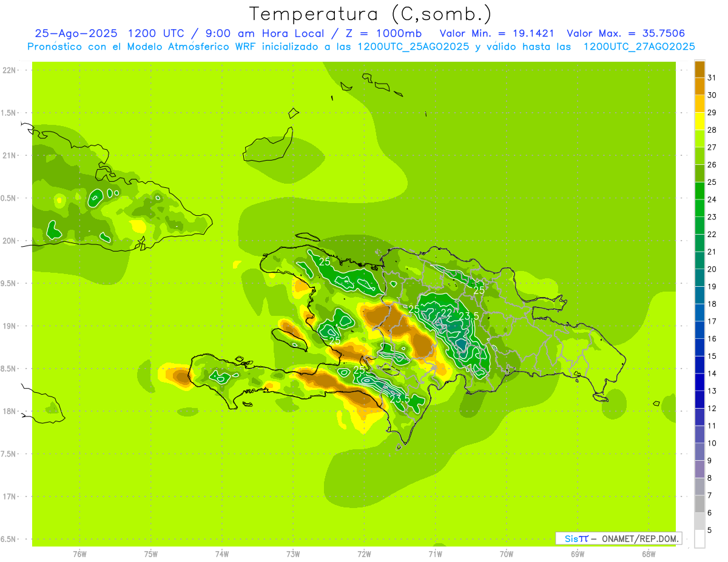Pick the dark orange swatch above legend value 31
The height and width of the screenshot is (562, 728).
click(x=699, y=69)
